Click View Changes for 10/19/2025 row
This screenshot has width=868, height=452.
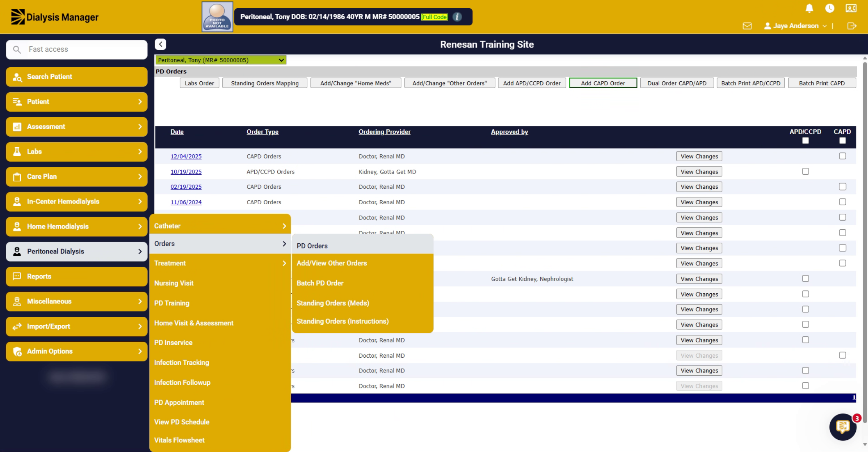point(699,172)
